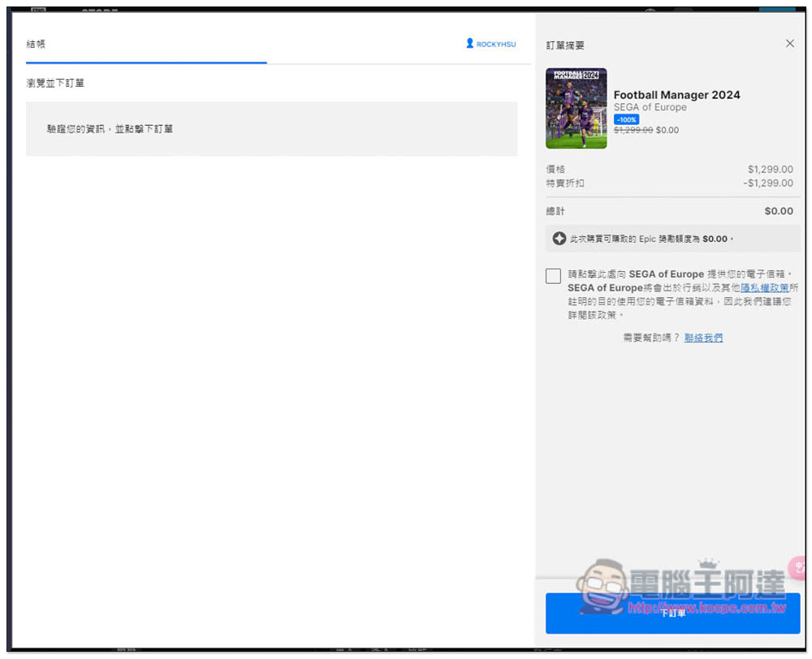Viewport: 812px width, 659px height.
Task: Click the SEGA of Europe publisher name under the title
Action: 650,107
